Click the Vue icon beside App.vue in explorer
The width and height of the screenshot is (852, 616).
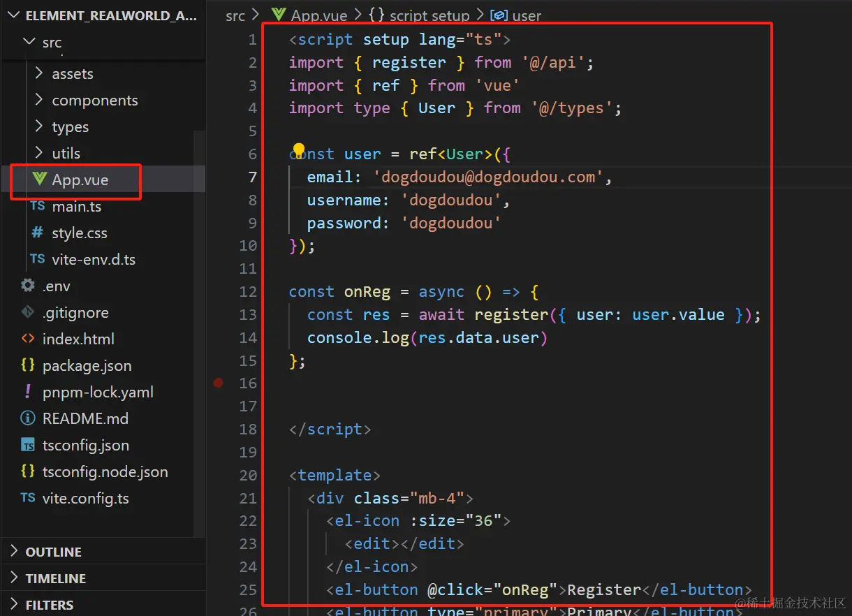(x=39, y=179)
